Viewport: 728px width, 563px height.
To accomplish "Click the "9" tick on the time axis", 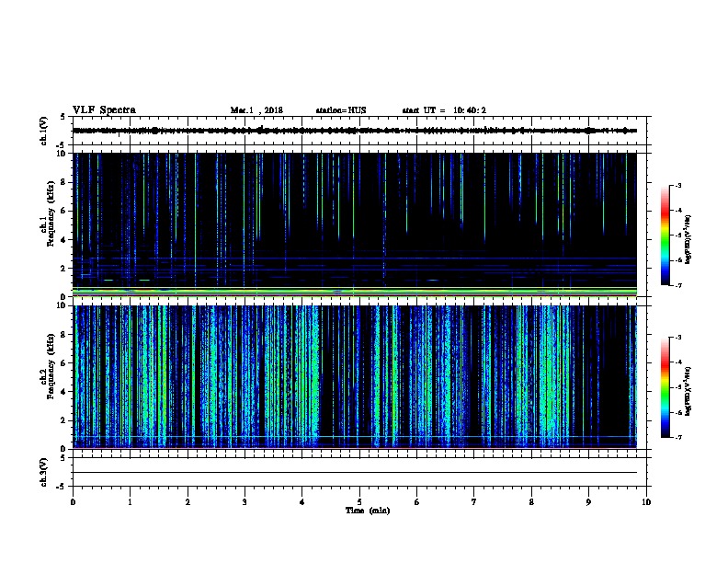I will (588, 501).
